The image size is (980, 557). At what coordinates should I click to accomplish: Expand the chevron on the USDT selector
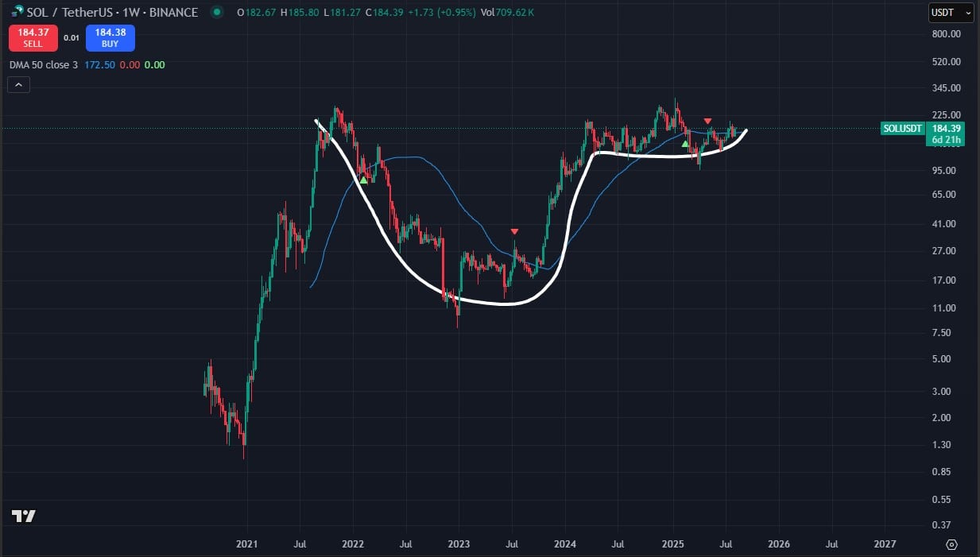coord(970,13)
